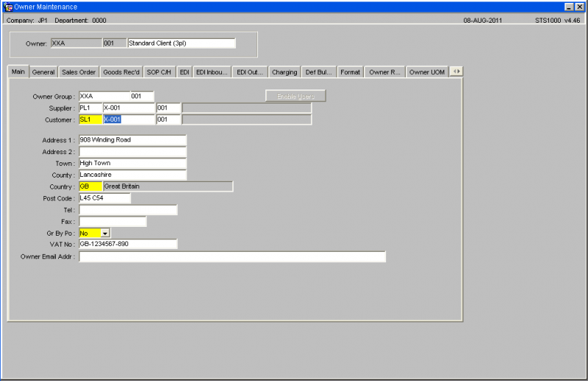Click the Owner Group XXA field
Screen dimensions: 588x381
(x=104, y=96)
